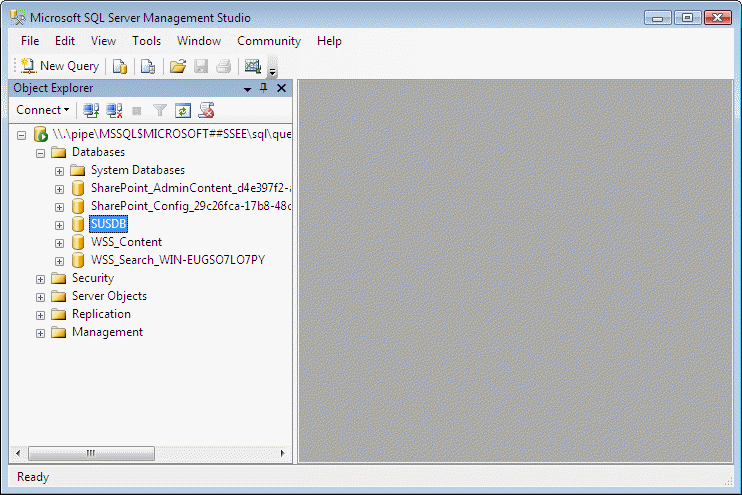Select the Management tree item
The height and width of the screenshot is (495, 742).
point(107,332)
